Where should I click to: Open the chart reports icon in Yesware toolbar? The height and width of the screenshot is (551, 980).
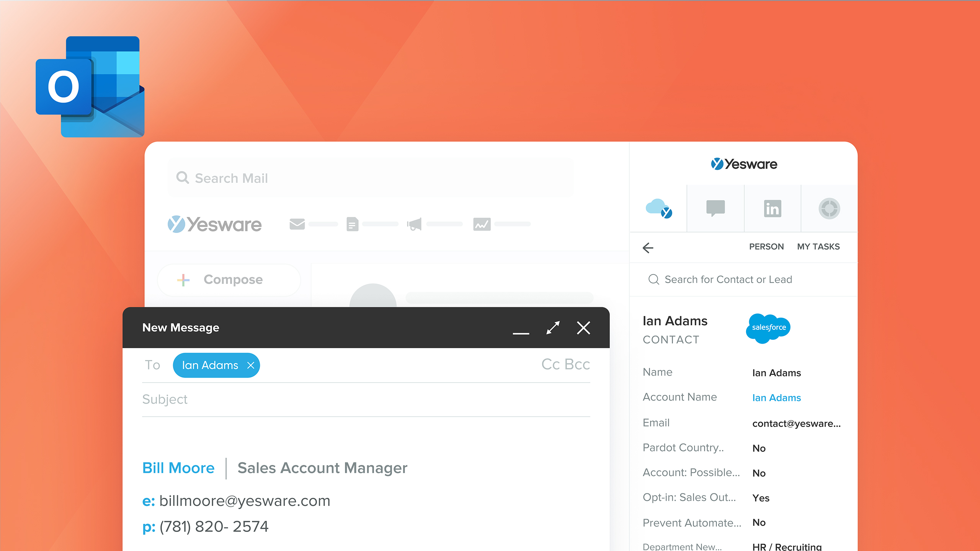point(482,224)
